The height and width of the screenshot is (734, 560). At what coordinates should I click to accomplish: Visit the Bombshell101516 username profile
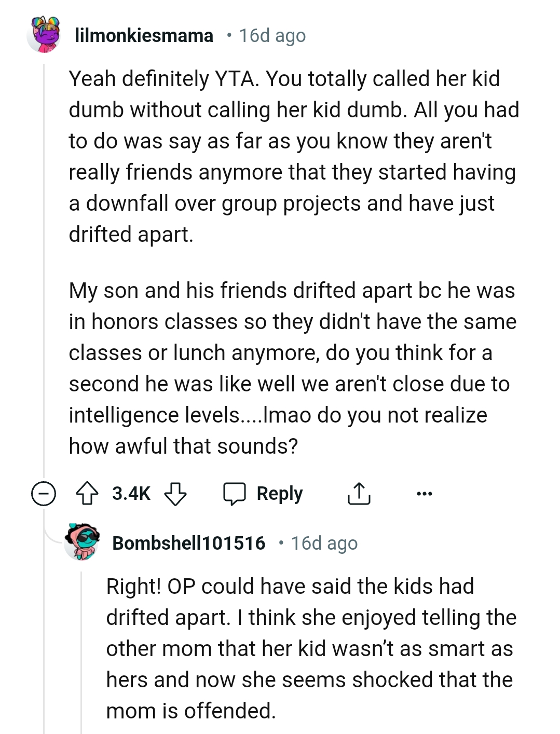tap(189, 543)
